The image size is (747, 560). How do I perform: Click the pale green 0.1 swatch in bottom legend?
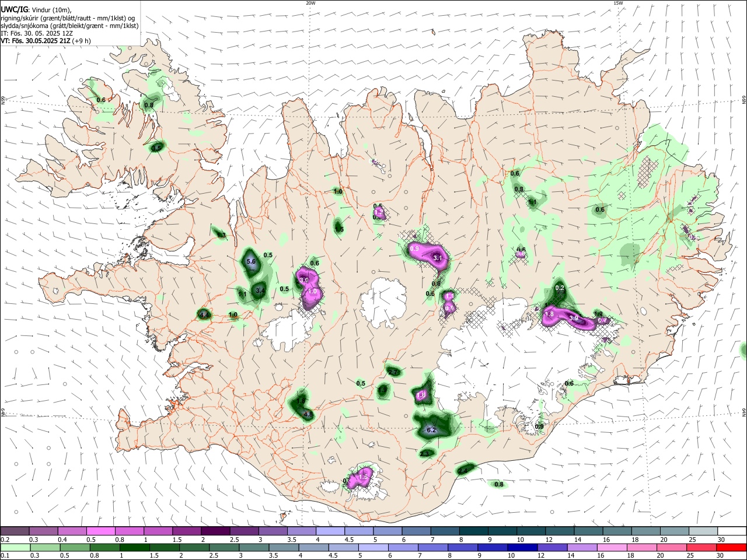pyautogui.click(x=15, y=547)
